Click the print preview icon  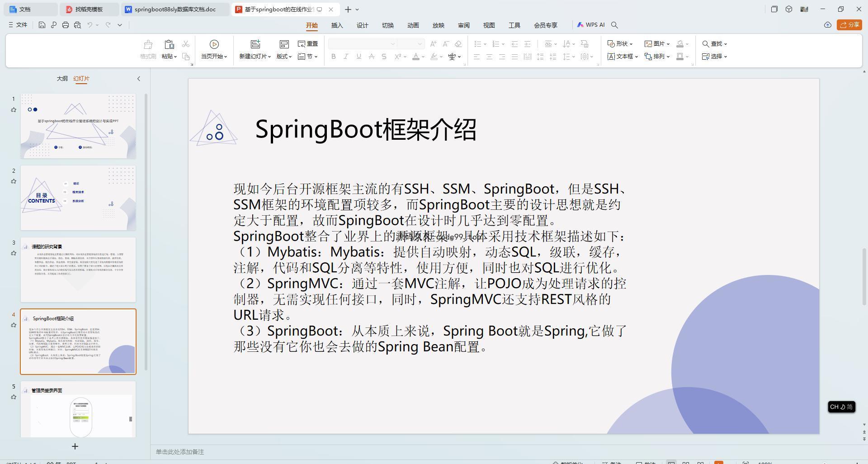(77, 25)
